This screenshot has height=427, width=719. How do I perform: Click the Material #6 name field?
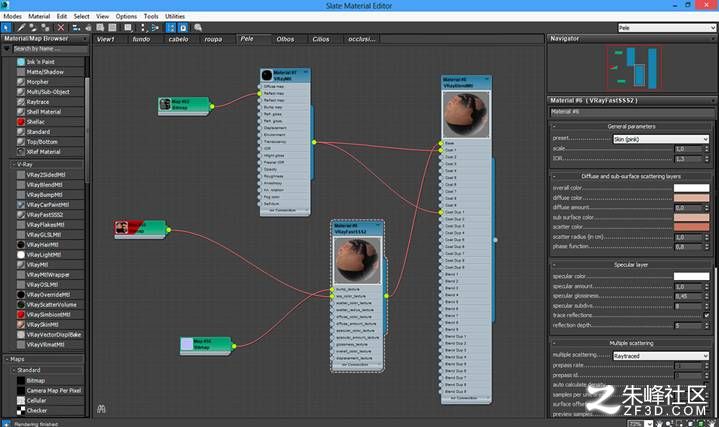pyautogui.click(x=631, y=111)
